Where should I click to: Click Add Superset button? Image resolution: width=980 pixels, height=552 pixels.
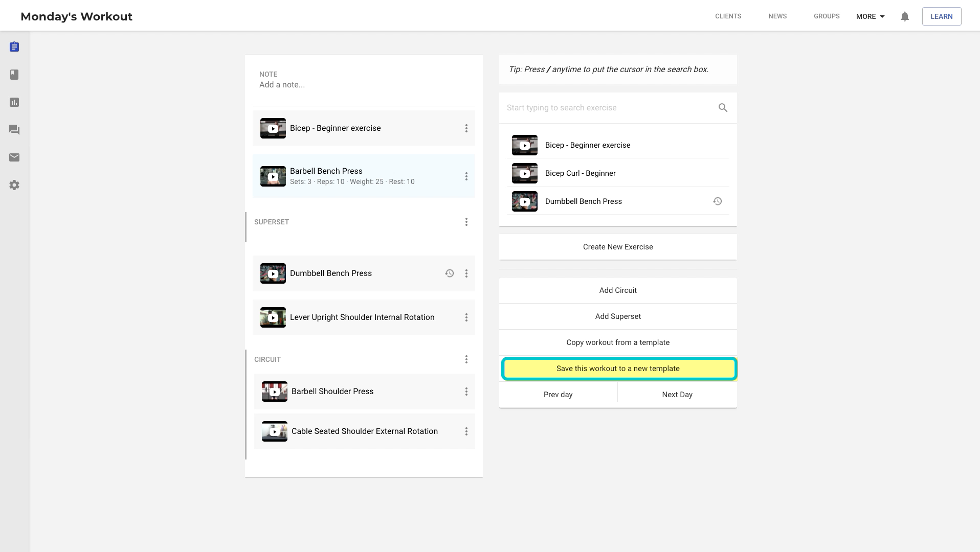pyautogui.click(x=618, y=316)
